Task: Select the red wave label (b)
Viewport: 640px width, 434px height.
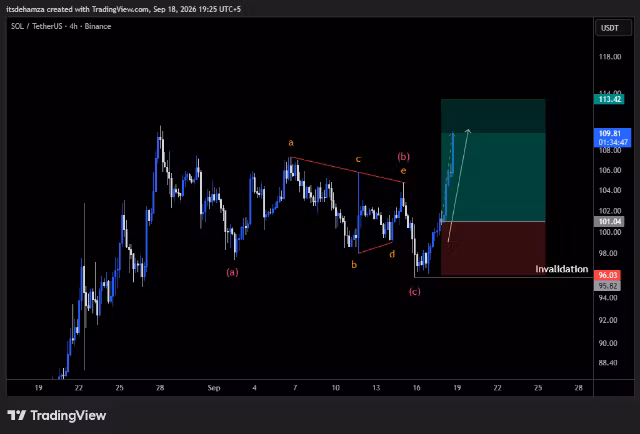Action: coord(403,156)
